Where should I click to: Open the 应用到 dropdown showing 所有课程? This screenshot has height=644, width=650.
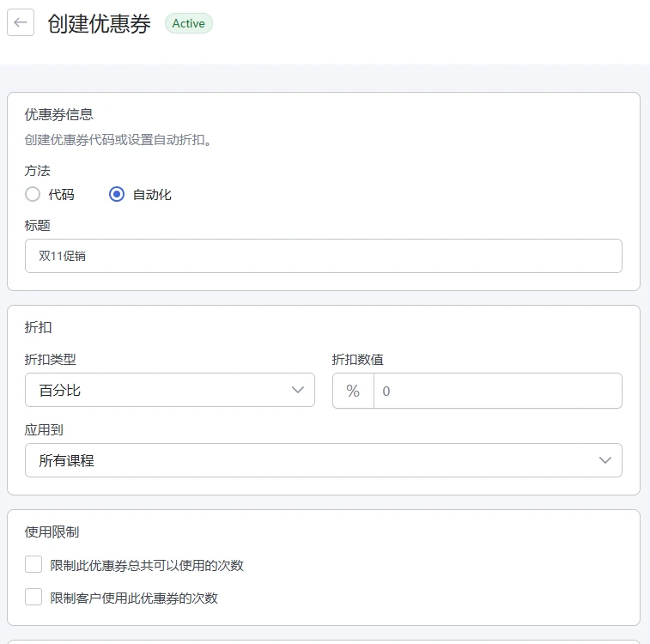coord(324,460)
